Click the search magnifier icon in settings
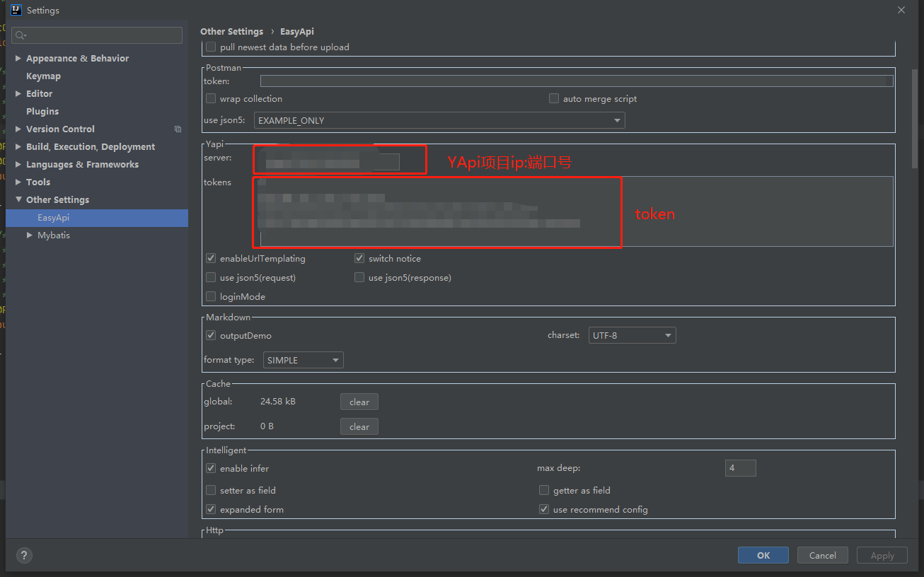Screen dimensions: 924x577 point(21,35)
